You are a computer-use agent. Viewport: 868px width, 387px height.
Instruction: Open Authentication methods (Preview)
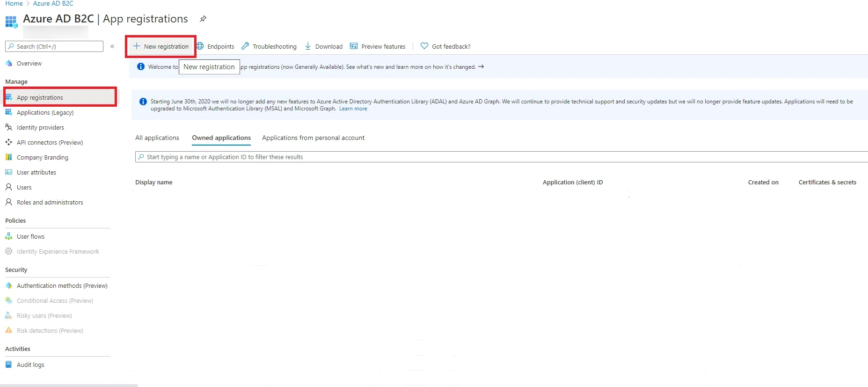(x=62, y=285)
